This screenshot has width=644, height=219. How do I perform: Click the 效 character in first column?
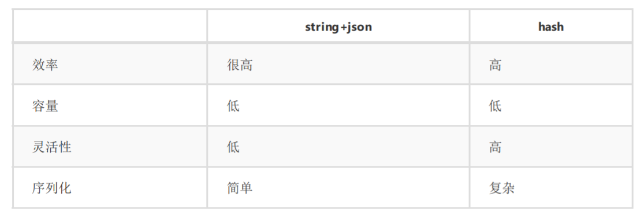coord(39,65)
